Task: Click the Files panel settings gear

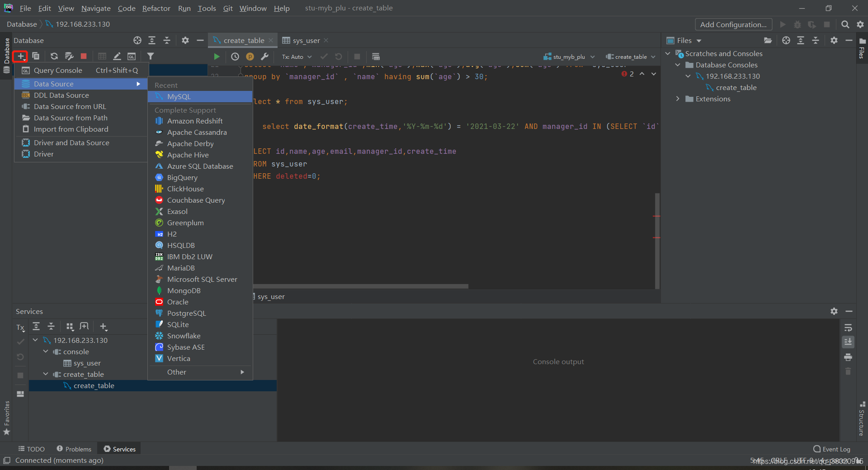Action: point(834,40)
